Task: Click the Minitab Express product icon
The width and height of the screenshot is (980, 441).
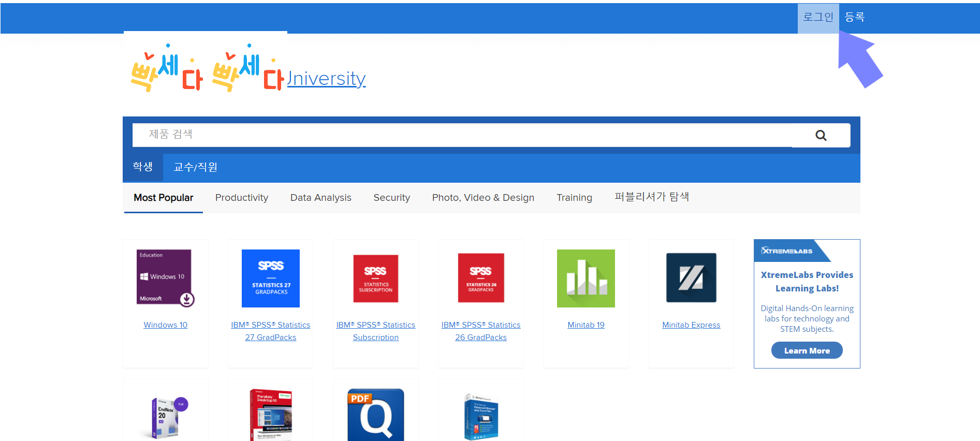Action: point(691,278)
